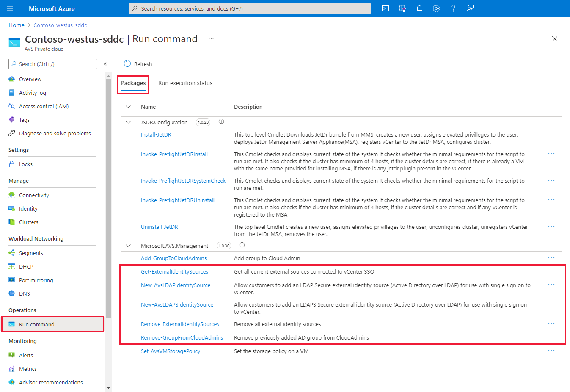Image resolution: width=570 pixels, height=392 pixels.
Task: Click the Uninstall-JetDR cmdlet link
Action: click(x=160, y=227)
